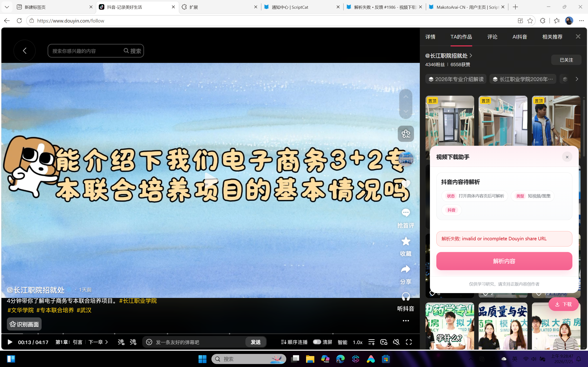Go to previous video with up chevron
The width and height of the screenshot is (588, 367).
tap(406, 97)
